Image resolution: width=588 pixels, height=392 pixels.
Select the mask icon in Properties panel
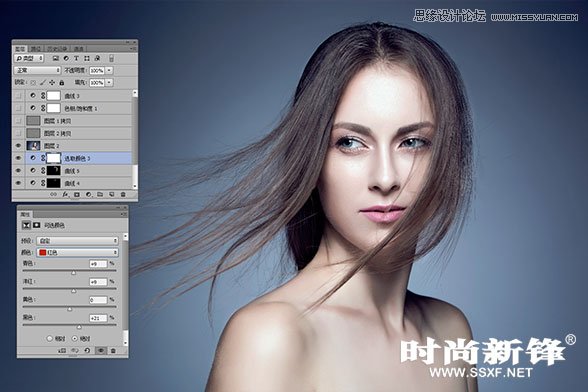coord(36,225)
